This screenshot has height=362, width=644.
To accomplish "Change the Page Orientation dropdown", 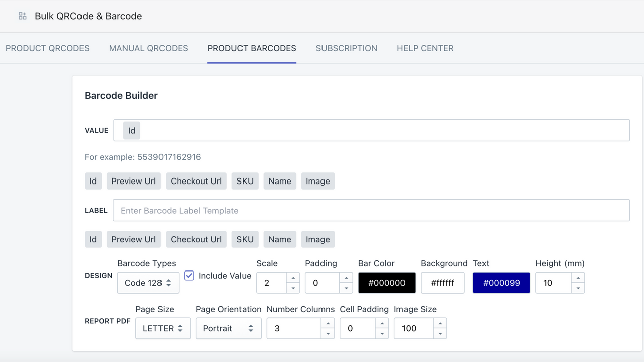I will 228,328.
